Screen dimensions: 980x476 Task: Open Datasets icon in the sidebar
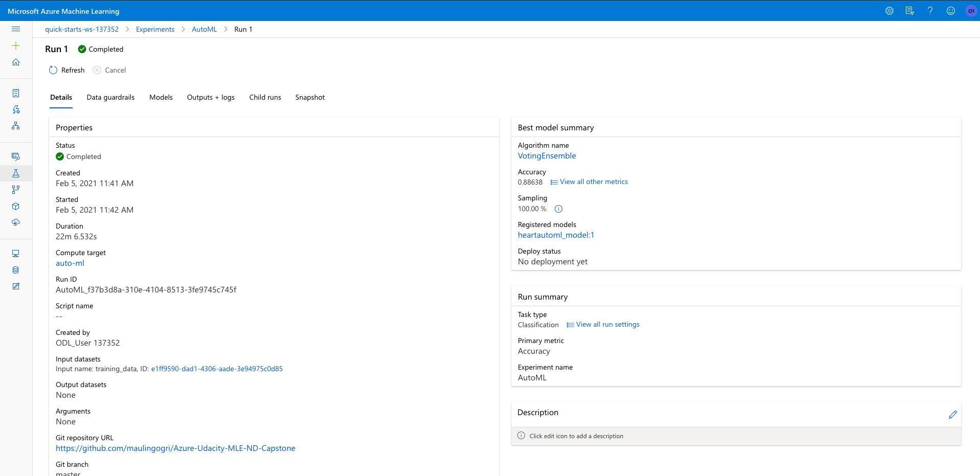click(16, 156)
